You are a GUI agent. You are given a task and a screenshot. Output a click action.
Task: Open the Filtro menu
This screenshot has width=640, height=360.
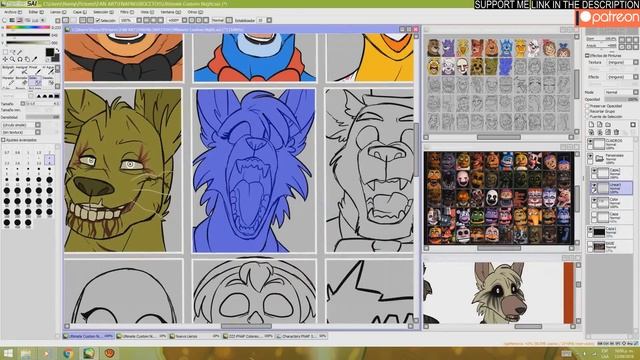(127, 12)
